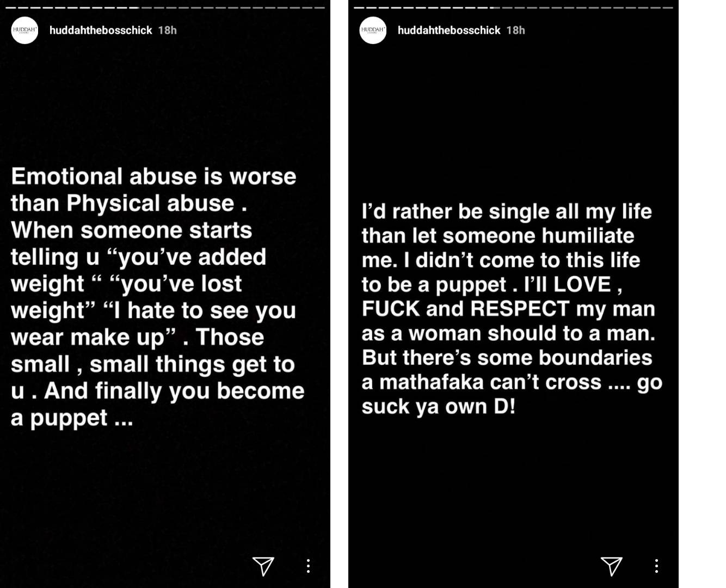Send the right story using paper plane icon
The width and height of the screenshot is (726, 588).
coord(612,566)
